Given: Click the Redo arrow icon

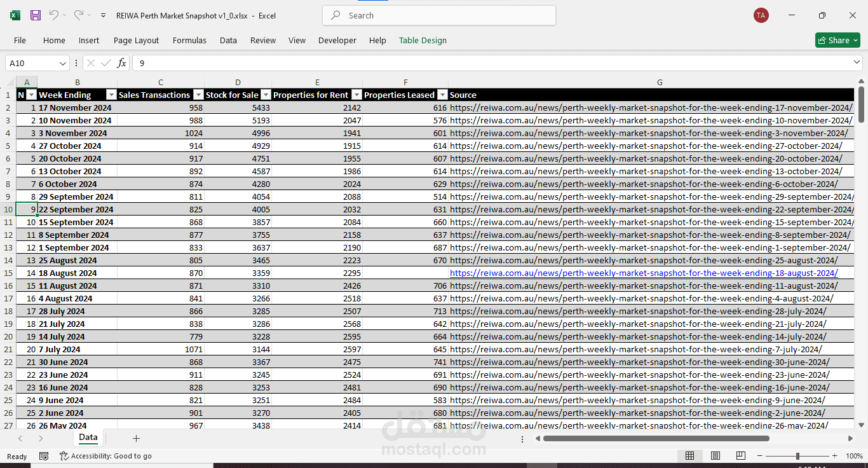Looking at the screenshot, I should pos(78,15).
